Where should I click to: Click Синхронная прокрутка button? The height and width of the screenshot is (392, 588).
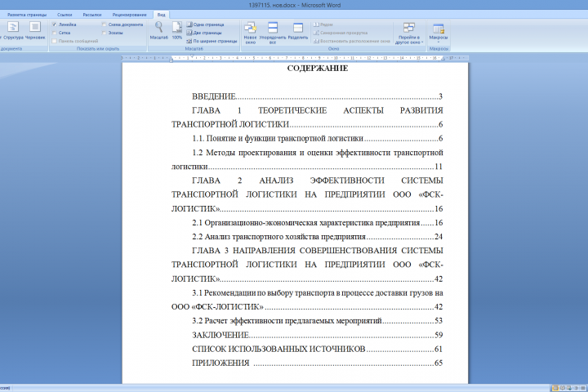click(x=341, y=33)
